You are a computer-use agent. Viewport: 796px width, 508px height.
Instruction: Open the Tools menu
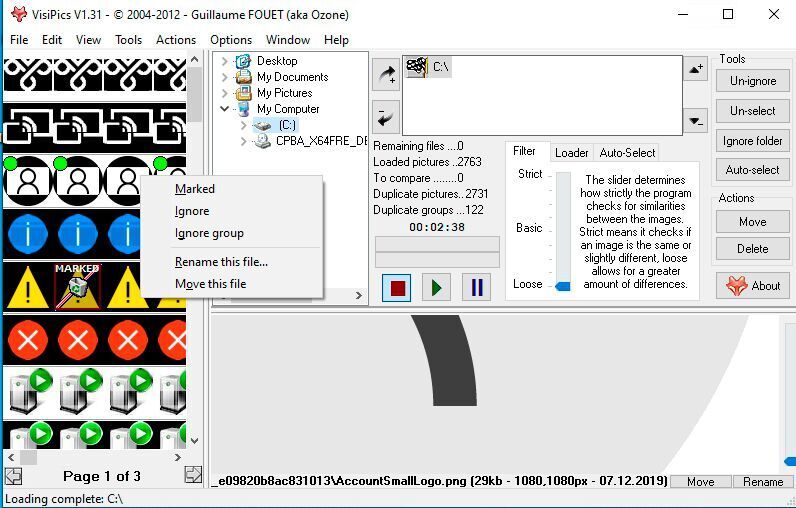point(128,40)
